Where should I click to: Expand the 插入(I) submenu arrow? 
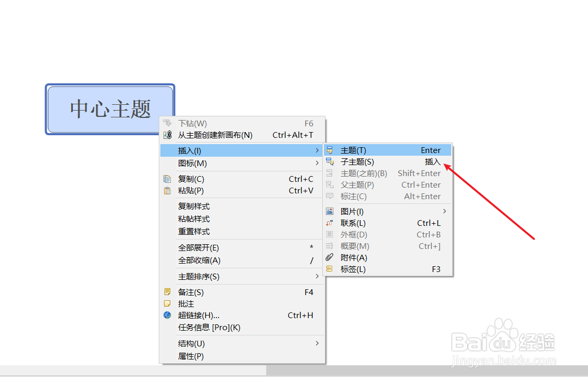317,150
